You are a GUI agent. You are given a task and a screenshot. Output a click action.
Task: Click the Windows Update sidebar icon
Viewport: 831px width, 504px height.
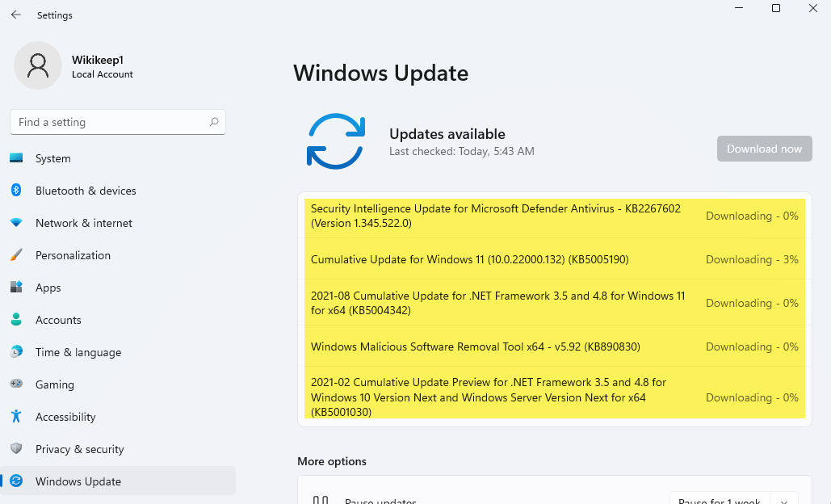[16, 481]
